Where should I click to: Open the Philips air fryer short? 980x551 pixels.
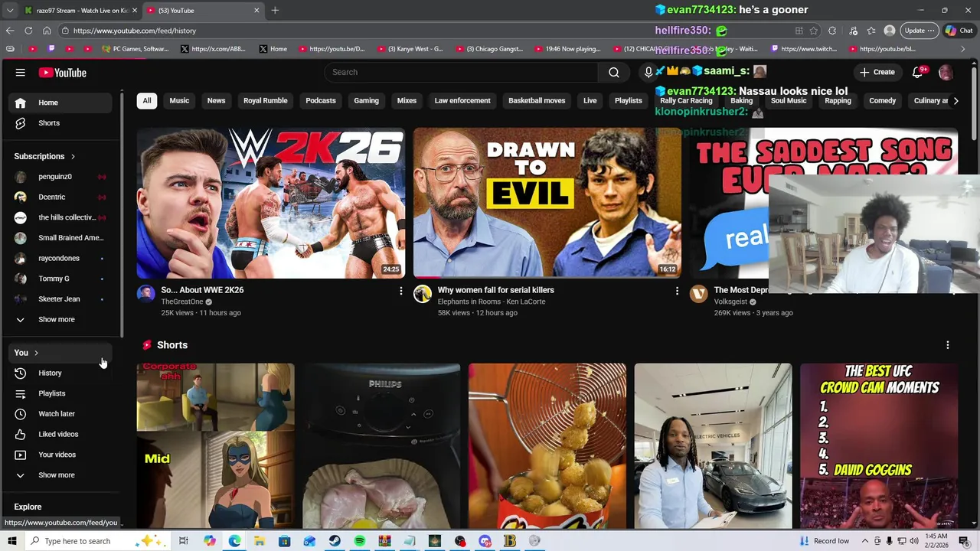pos(381,445)
